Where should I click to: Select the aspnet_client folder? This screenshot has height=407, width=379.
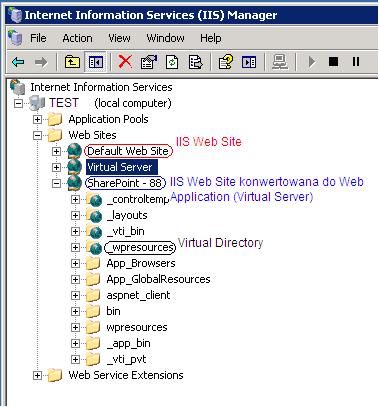(x=138, y=295)
